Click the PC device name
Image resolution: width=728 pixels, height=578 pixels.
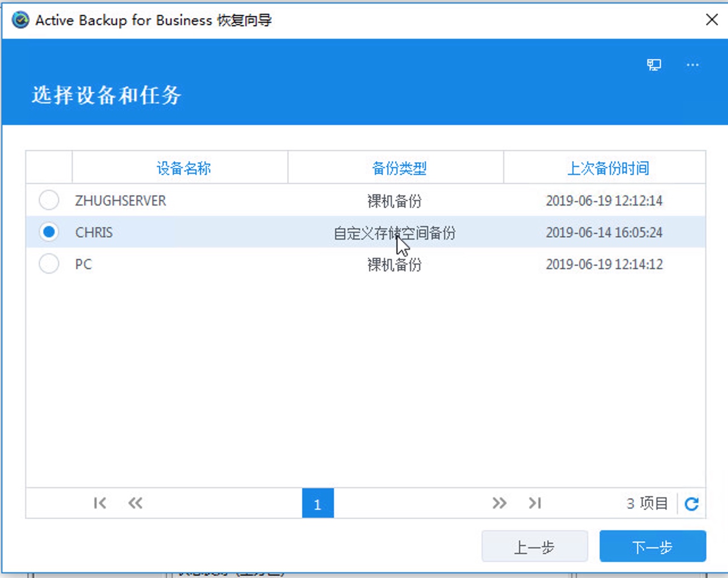[x=83, y=264]
